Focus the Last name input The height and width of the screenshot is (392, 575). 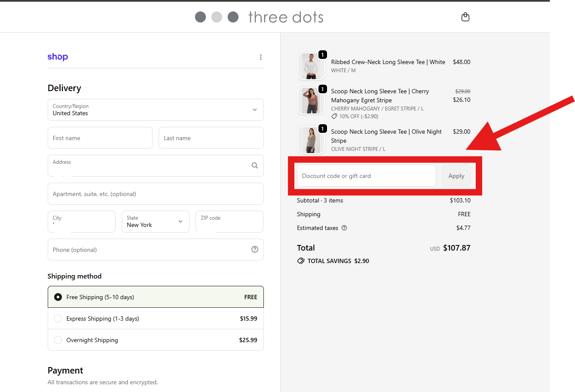(211, 138)
